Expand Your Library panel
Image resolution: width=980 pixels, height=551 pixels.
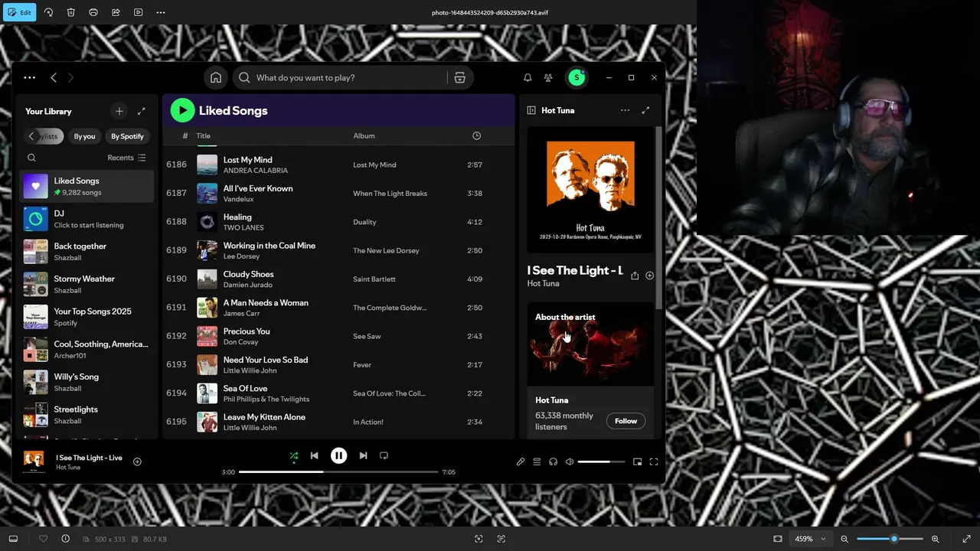pyautogui.click(x=141, y=111)
